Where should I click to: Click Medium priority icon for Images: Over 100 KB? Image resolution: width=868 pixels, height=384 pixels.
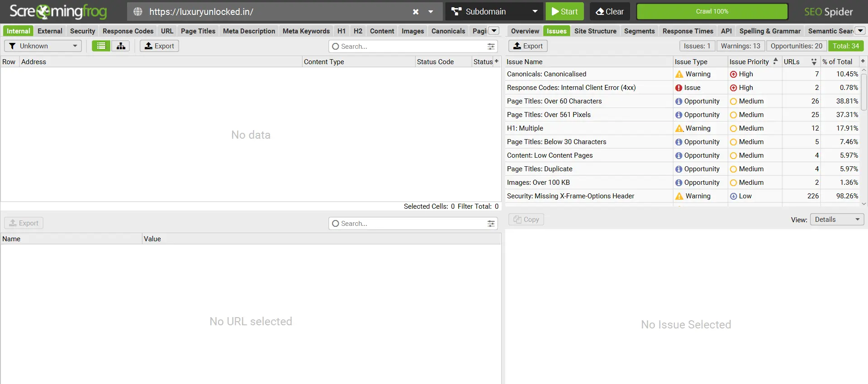[734, 183]
